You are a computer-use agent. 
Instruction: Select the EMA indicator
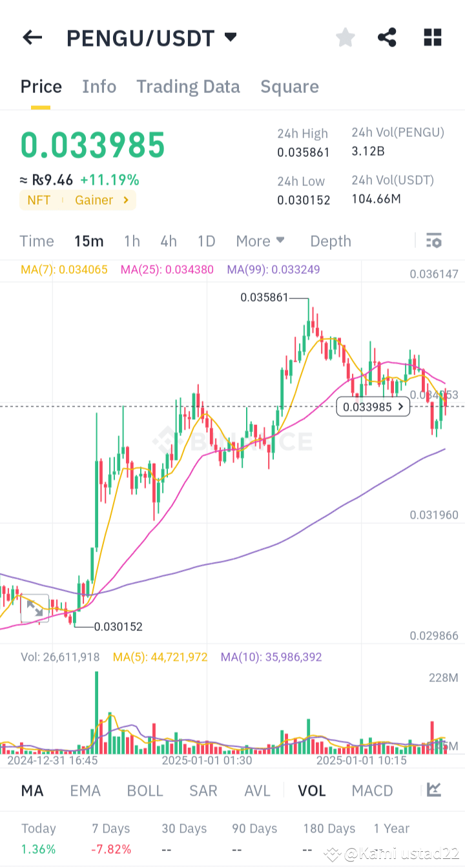pyautogui.click(x=85, y=790)
